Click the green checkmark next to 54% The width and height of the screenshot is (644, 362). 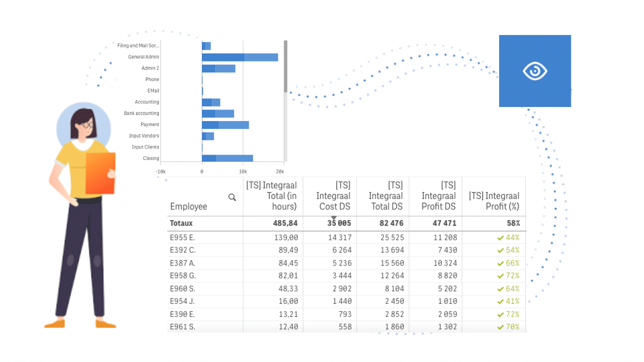pos(500,250)
